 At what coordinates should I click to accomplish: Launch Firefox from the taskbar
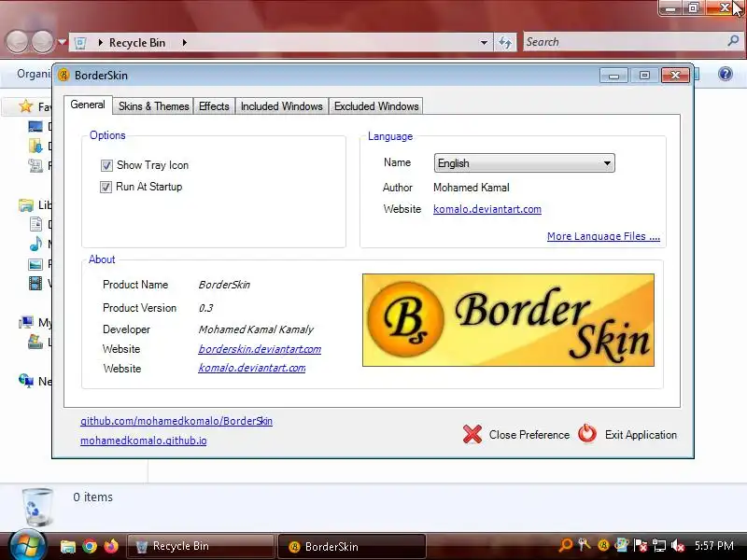tap(111, 546)
